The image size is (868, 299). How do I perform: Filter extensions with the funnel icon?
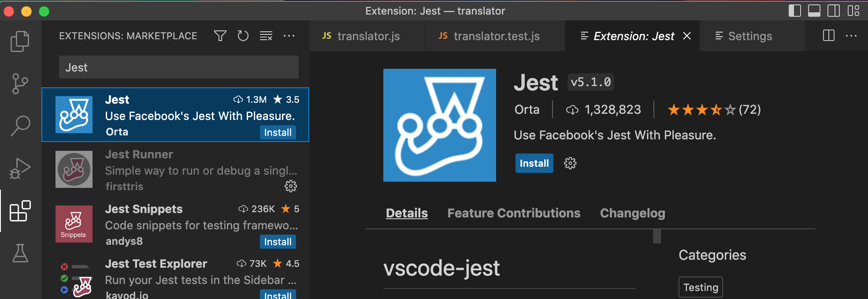tap(220, 36)
